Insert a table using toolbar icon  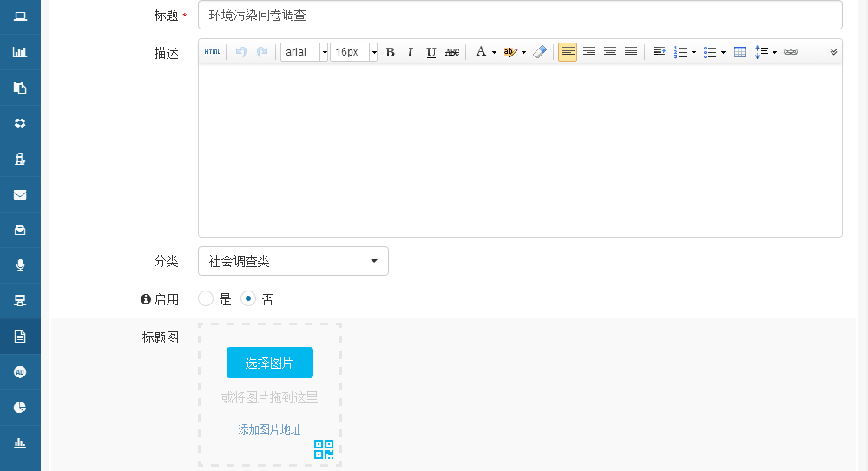tap(740, 52)
